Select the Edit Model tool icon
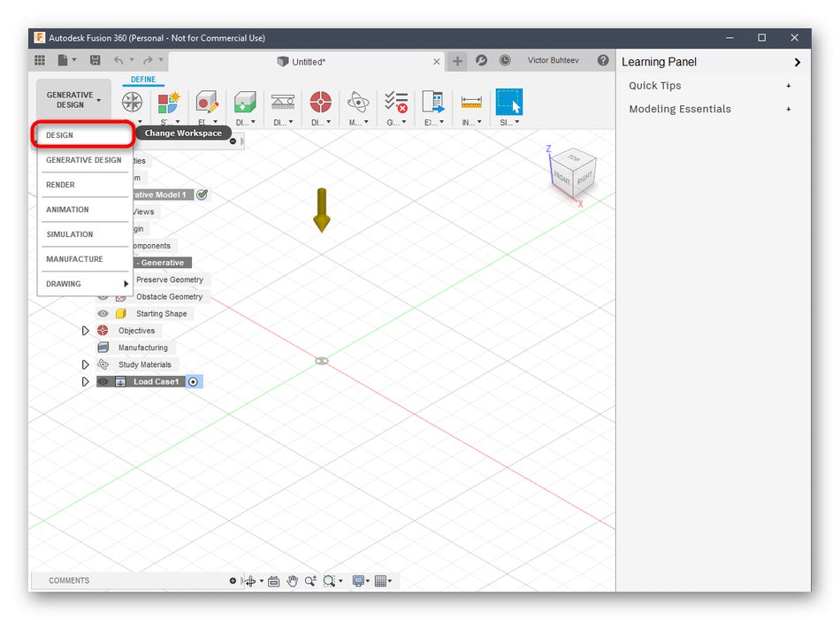This screenshot has height=620, width=840. pyautogui.click(x=207, y=102)
